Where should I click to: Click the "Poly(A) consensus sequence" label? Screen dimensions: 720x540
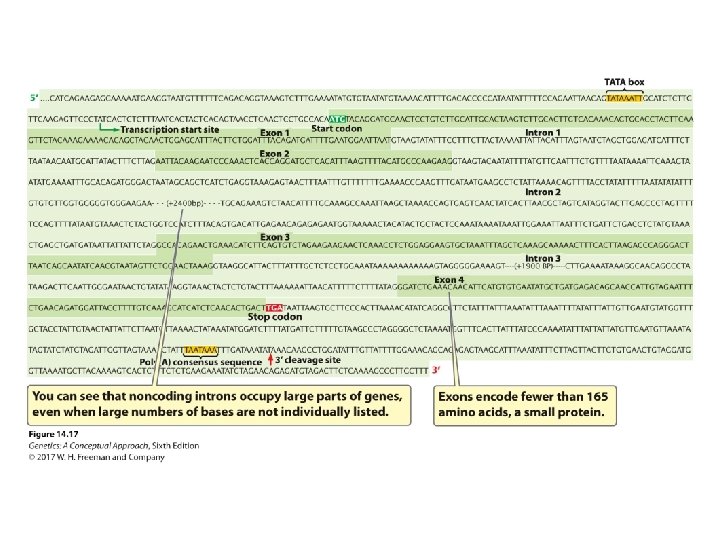pos(201,362)
